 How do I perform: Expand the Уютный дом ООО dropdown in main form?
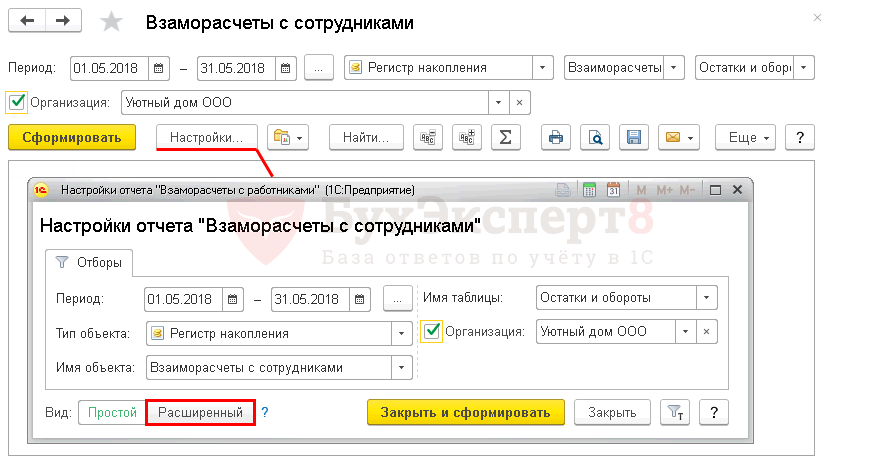(498, 103)
